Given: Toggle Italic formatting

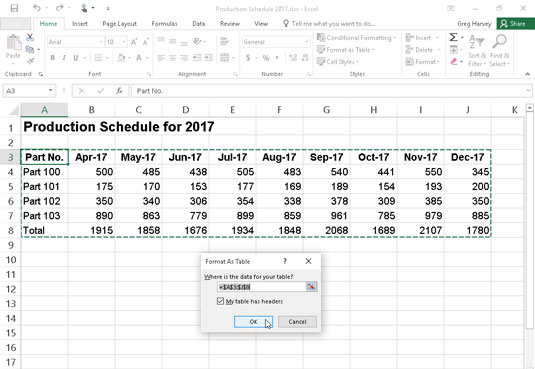Looking at the screenshot, I should [64, 58].
